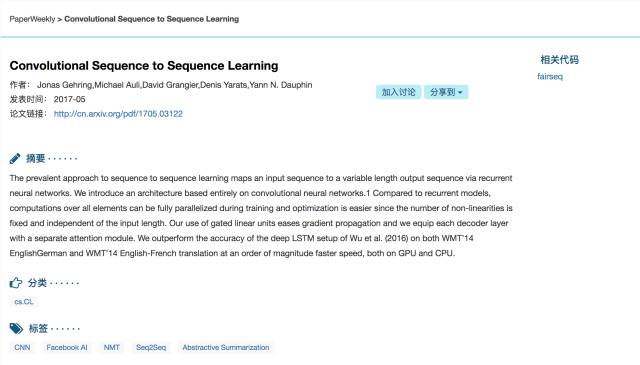This screenshot has height=365, width=640.
Task: Select the cs.CL category tag
Action: pos(24,302)
